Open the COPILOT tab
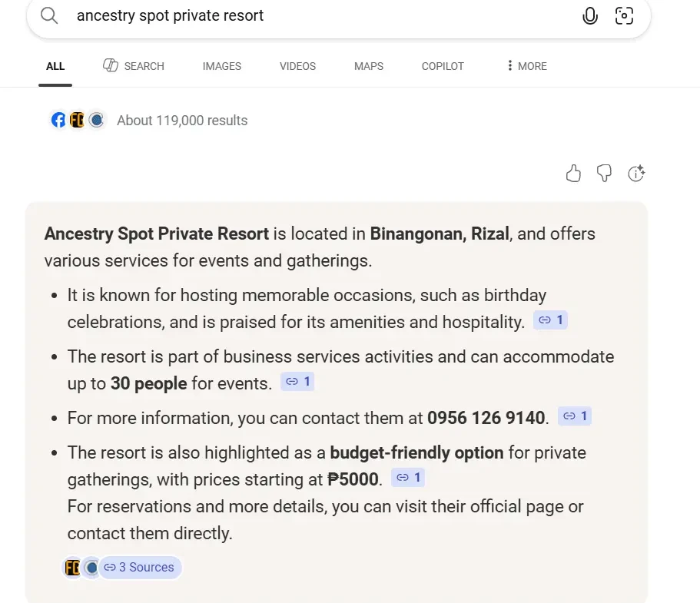This screenshot has height=603, width=700. 443,66
